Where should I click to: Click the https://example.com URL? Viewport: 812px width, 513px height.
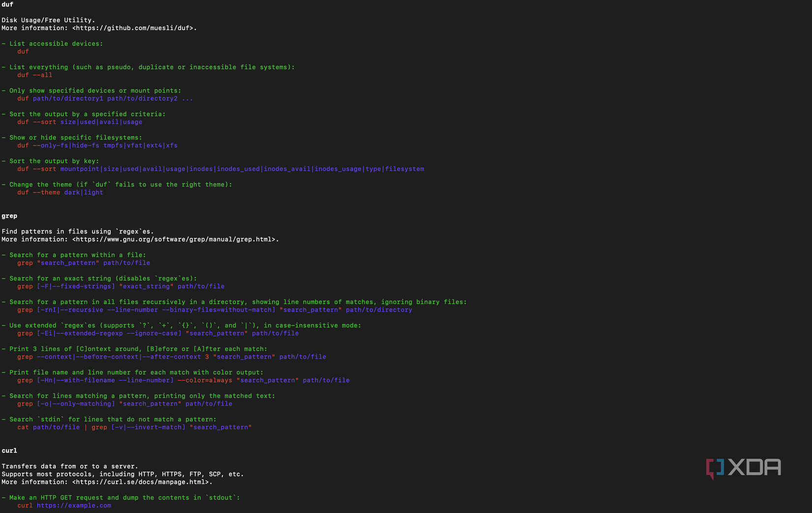pyautogui.click(x=74, y=505)
